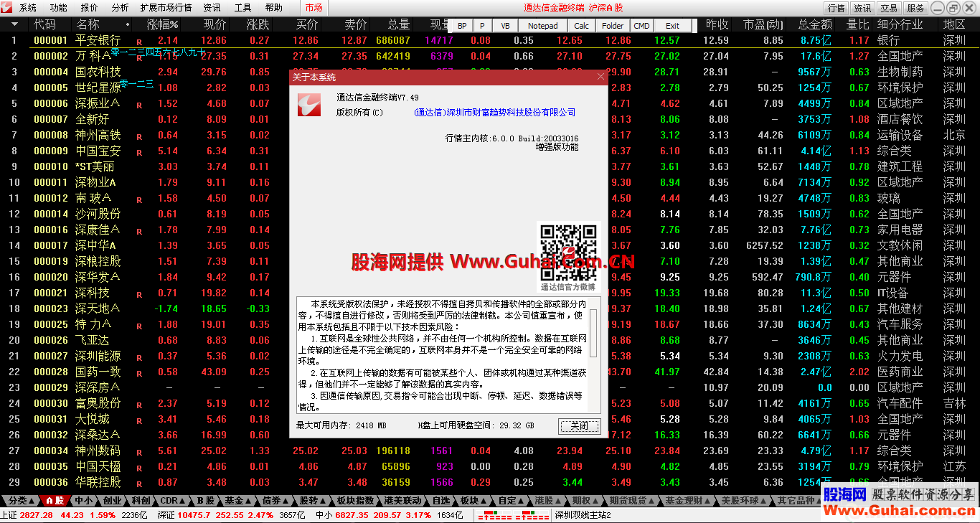Click the Exit toolbar button
Image resolution: width=980 pixels, height=523 pixels.
(x=672, y=25)
